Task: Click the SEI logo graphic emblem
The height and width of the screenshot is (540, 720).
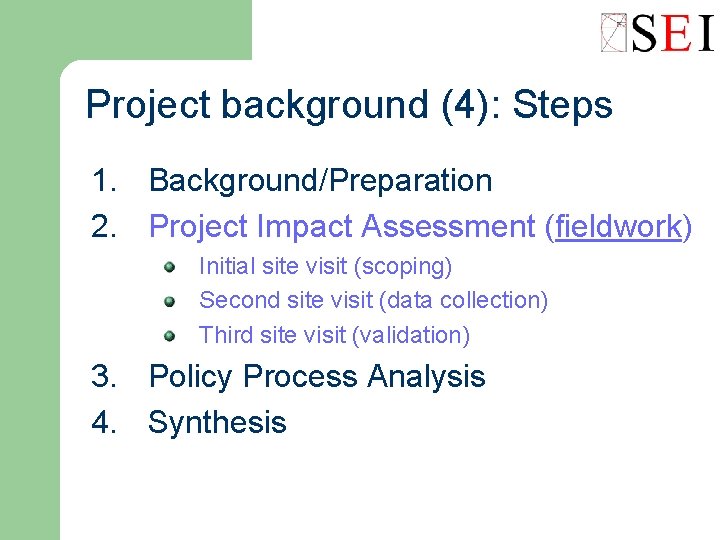Action: click(615, 33)
